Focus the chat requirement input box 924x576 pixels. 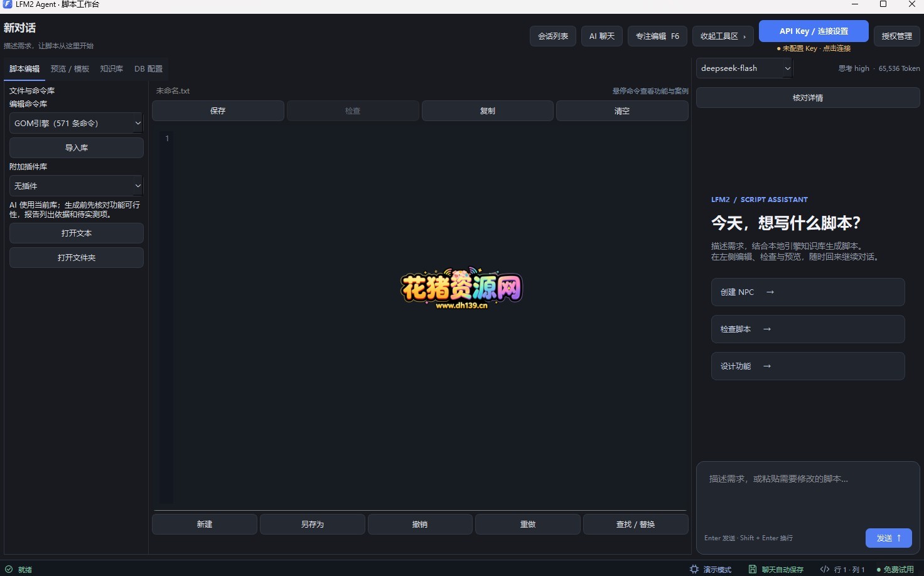[x=808, y=496]
